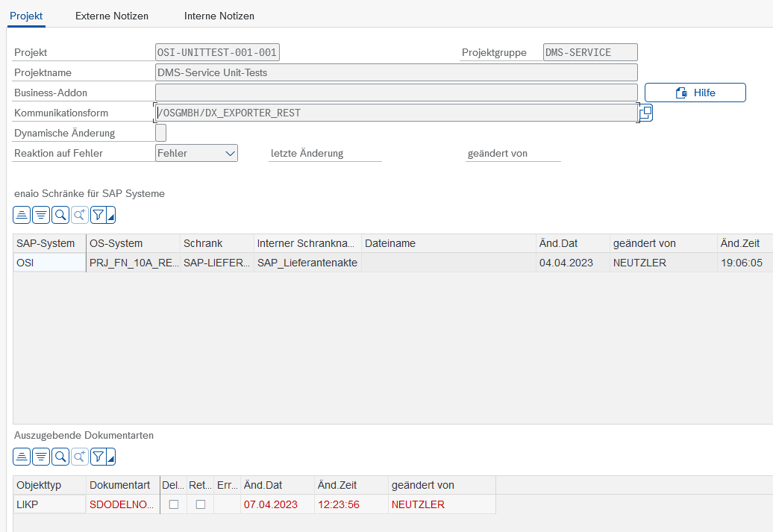
Task: Check the Del... box in LIKP row
Action: click(174, 504)
